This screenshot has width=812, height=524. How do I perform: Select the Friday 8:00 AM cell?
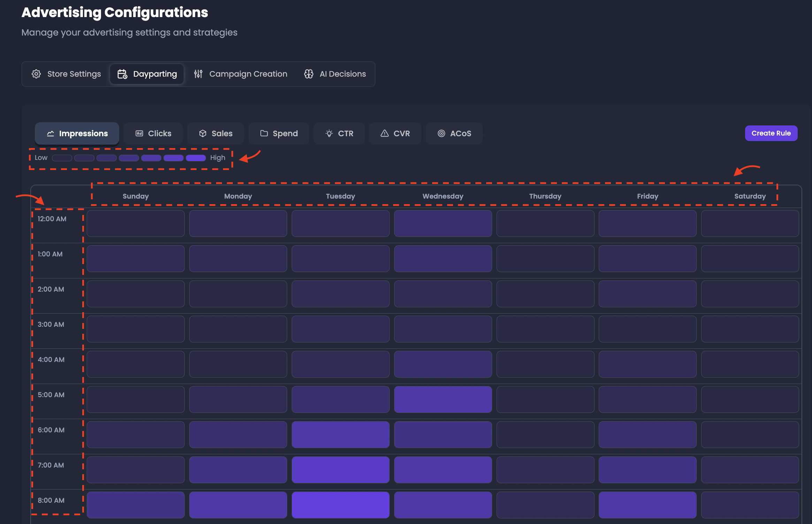point(648,505)
